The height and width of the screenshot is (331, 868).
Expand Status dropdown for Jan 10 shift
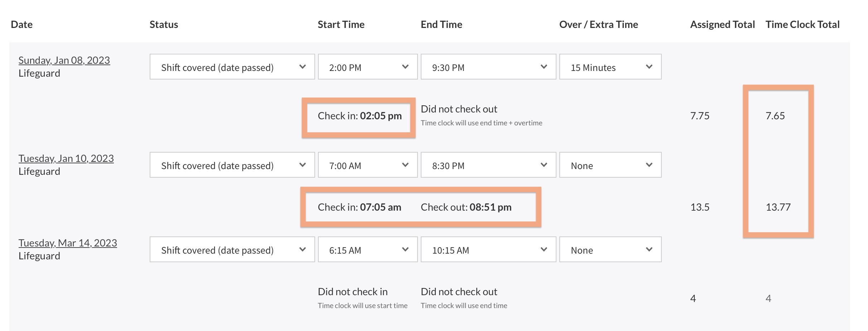click(232, 165)
